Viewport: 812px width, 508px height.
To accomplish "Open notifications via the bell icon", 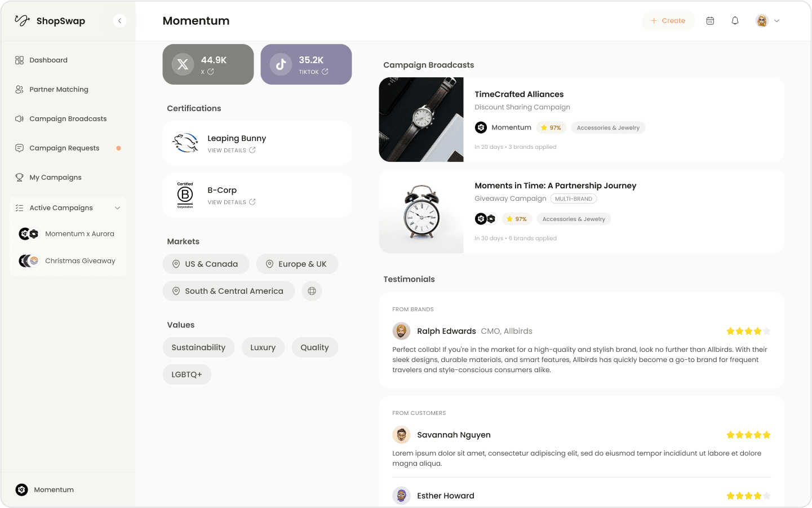I will 735,20.
